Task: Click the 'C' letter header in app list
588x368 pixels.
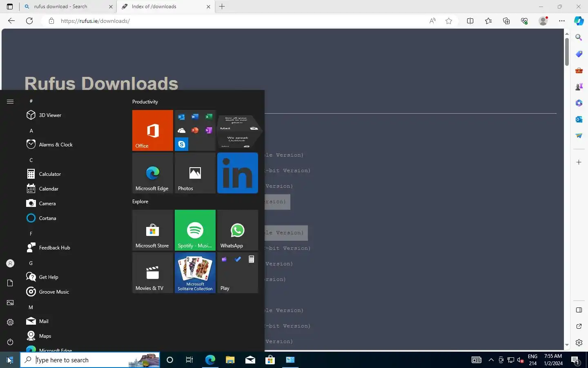Action: [31, 160]
